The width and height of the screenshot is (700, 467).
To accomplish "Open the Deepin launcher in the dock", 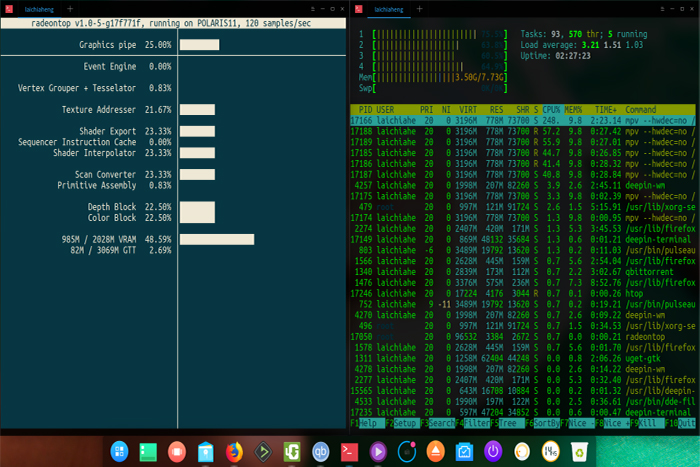I will 119,451.
